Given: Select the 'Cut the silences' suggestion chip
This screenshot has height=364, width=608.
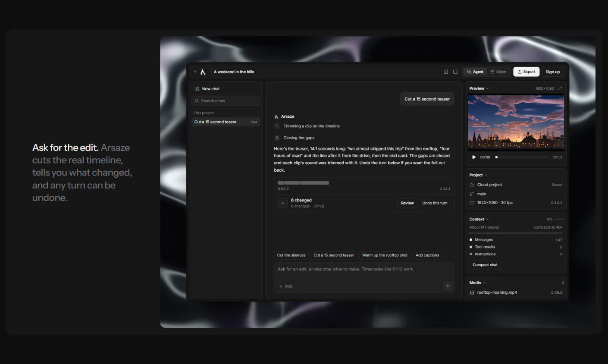Looking at the screenshot, I should click(291, 255).
